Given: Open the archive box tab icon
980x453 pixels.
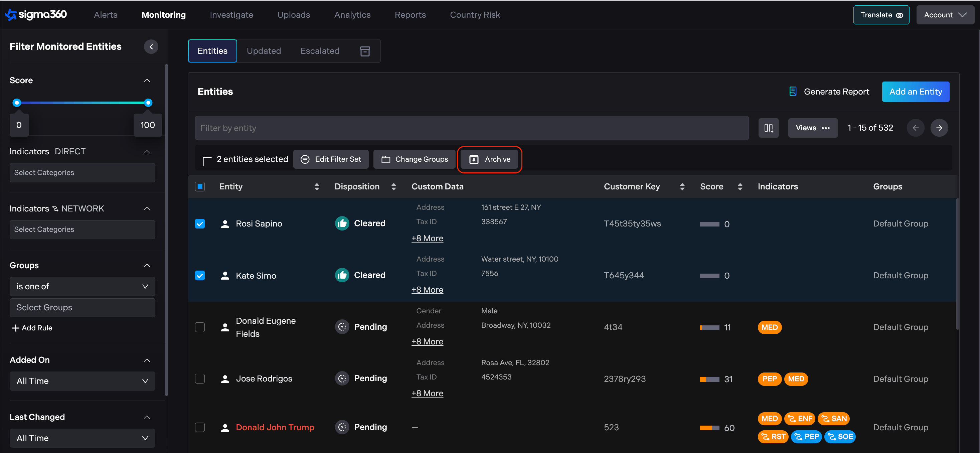Looking at the screenshot, I should click(364, 51).
